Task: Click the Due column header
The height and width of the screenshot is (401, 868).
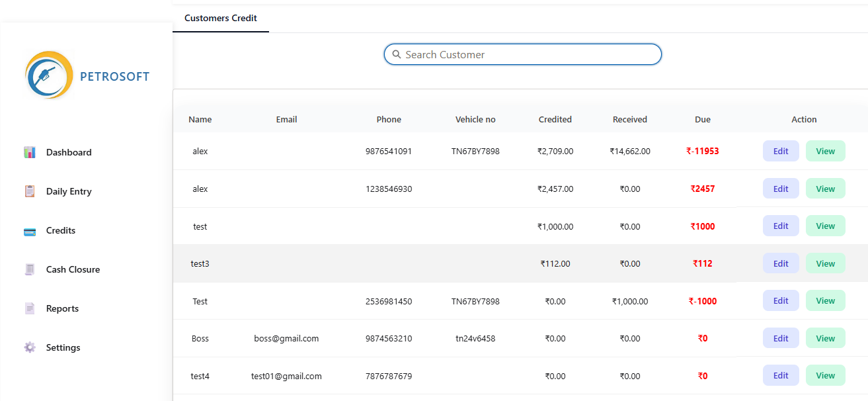Action: (703, 120)
